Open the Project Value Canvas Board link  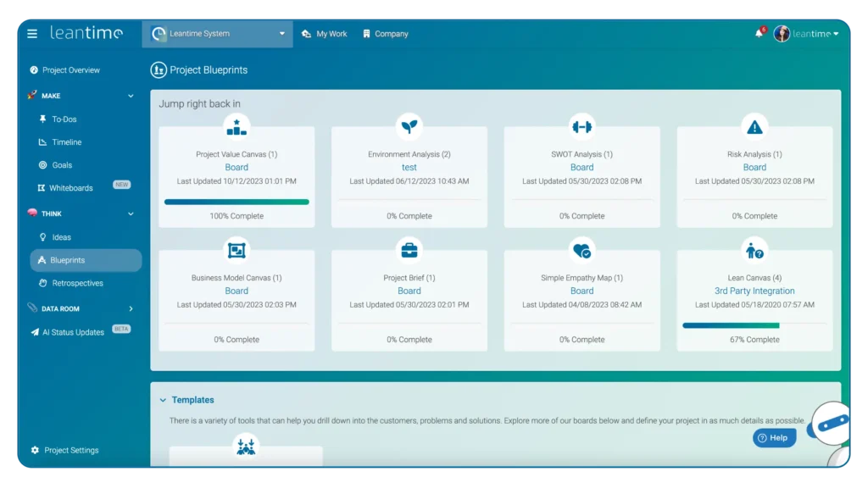click(236, 167)
